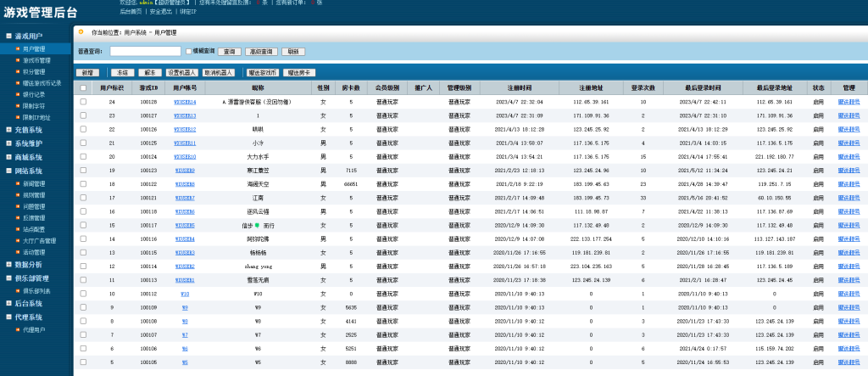Go to 后台首页 in the top bar
This screenshot has width=868, height=376.
point(131,11)
